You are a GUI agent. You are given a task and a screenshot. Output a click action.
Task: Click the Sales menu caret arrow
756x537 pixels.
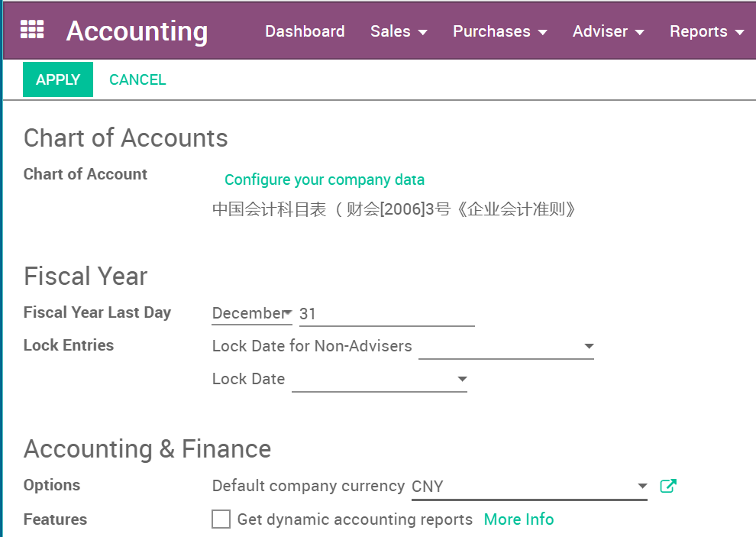click(423, 32)
